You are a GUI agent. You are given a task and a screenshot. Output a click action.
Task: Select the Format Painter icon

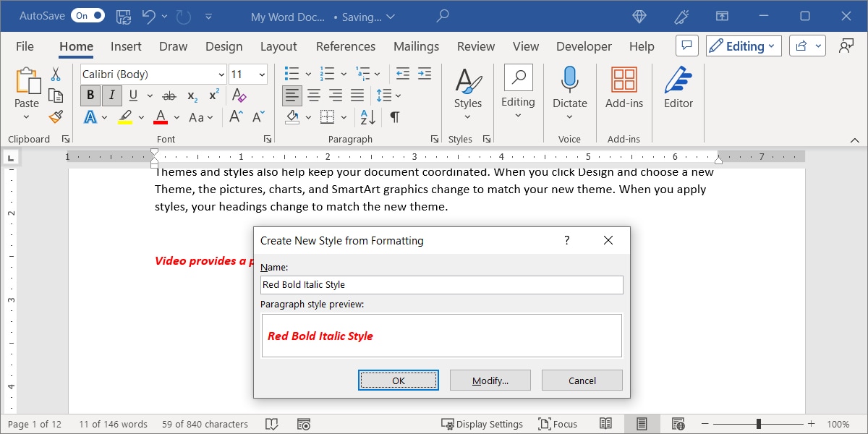[x=56, y=116]
